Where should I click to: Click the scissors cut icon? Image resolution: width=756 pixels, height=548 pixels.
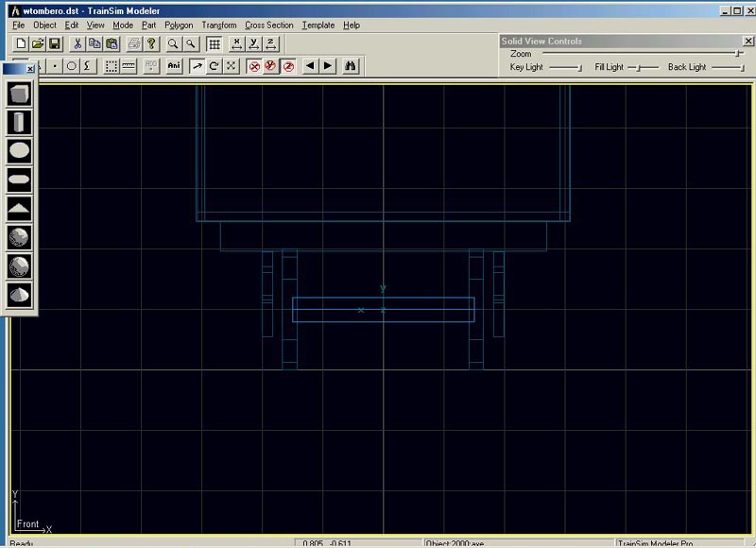pos(78,44)
